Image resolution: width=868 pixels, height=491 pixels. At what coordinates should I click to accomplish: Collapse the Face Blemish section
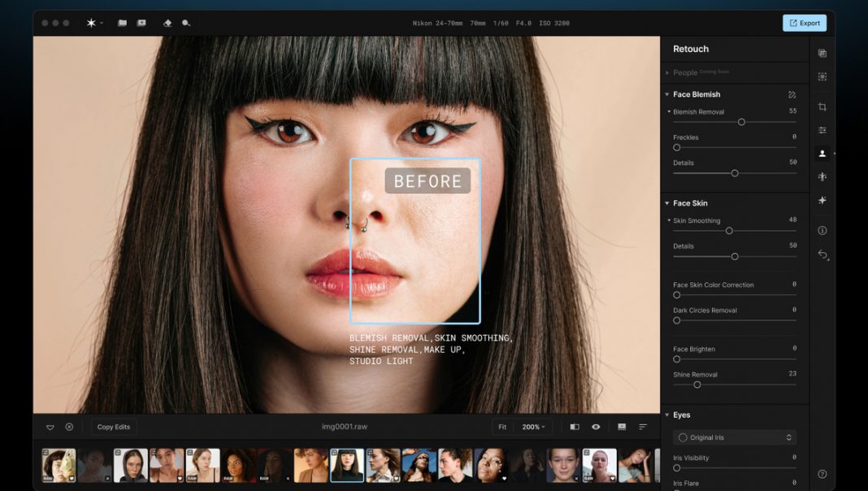tap(668, 94)
